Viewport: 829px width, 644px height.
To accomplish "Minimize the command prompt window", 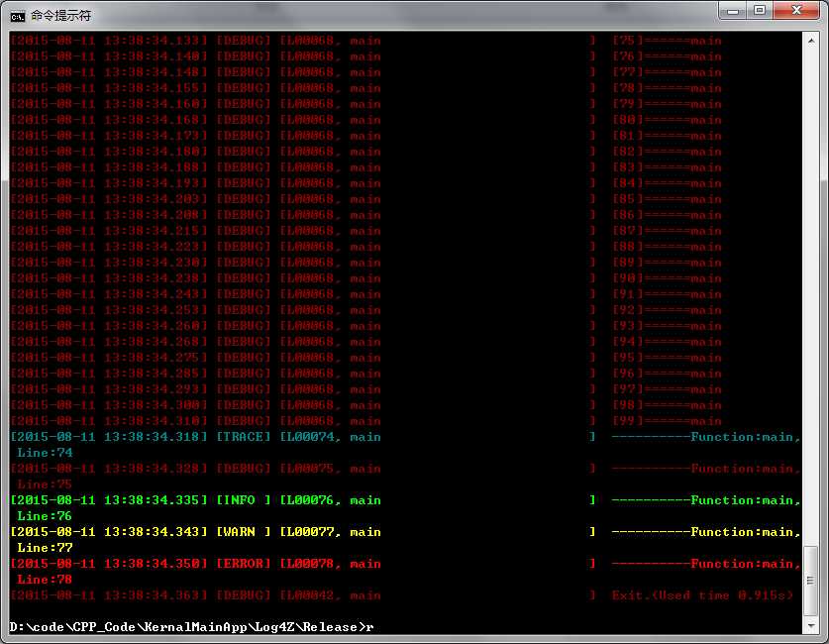I will pos(732,11).
